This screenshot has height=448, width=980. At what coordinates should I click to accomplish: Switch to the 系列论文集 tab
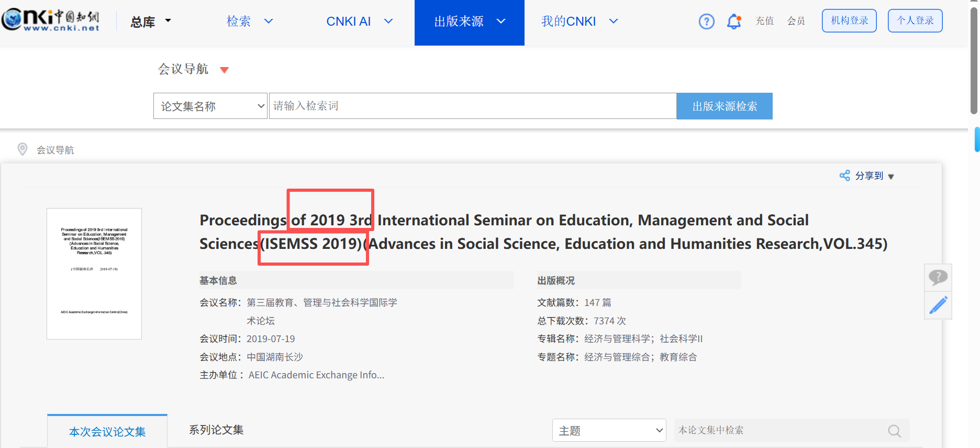[x=216, y=430]
